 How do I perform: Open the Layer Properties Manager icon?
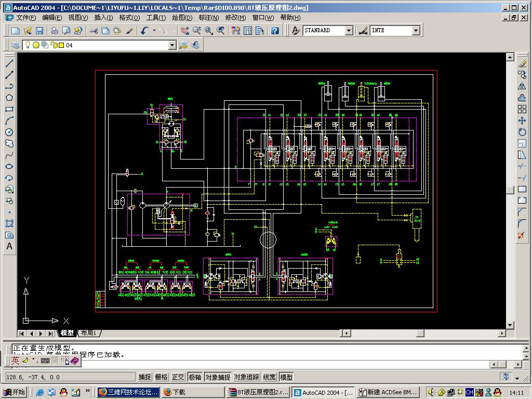click(x=15, y=45)
